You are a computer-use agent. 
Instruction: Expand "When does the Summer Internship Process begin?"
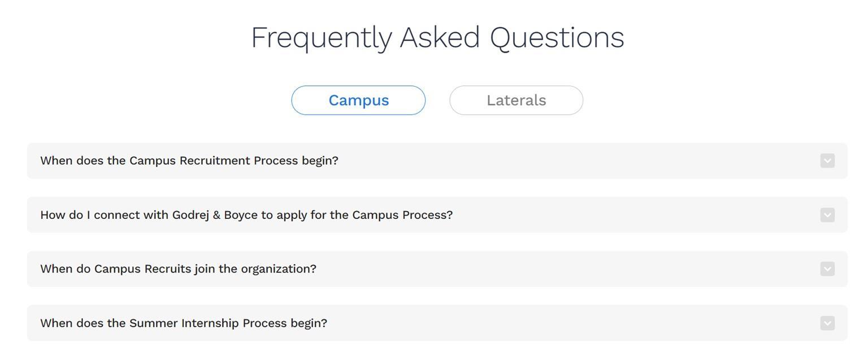184,323
